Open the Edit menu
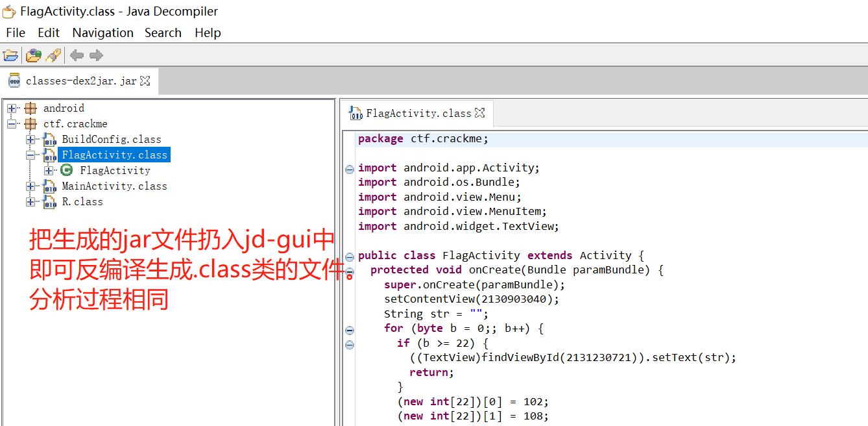 (x=49, y=32)
